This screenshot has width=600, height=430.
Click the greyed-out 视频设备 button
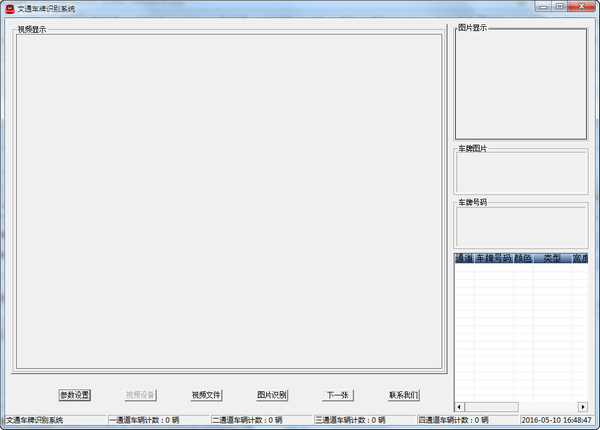click(x=140, y=395)
